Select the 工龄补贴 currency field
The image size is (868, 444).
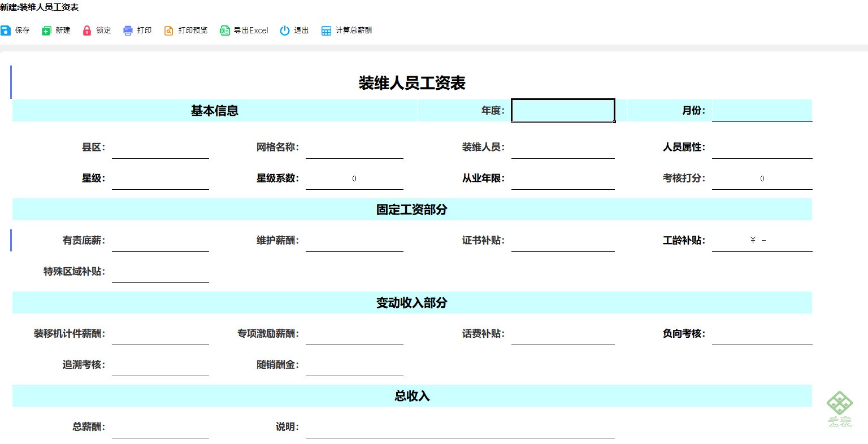[762, 240]
